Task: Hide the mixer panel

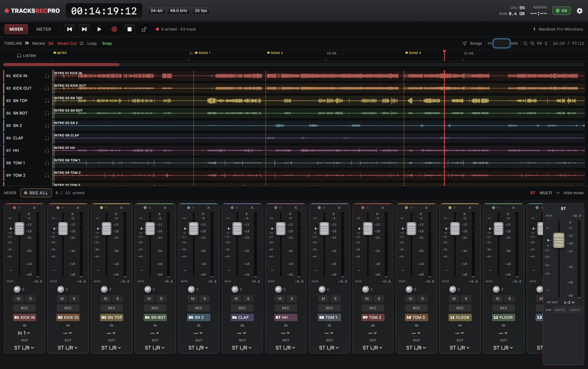Action: point(573,193)
